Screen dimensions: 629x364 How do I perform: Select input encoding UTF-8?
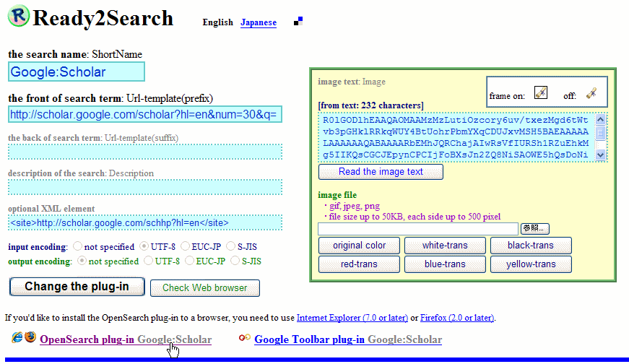coord(144,246)
